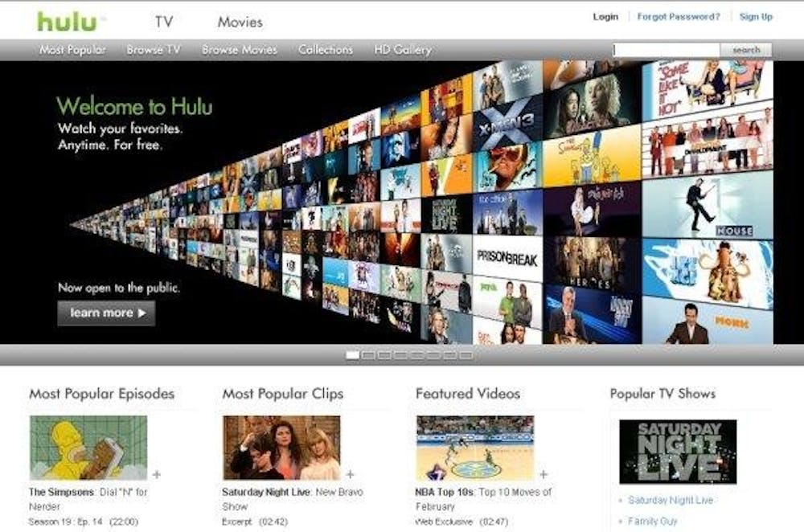Click the Heroes tile in banner

(593, 263)
